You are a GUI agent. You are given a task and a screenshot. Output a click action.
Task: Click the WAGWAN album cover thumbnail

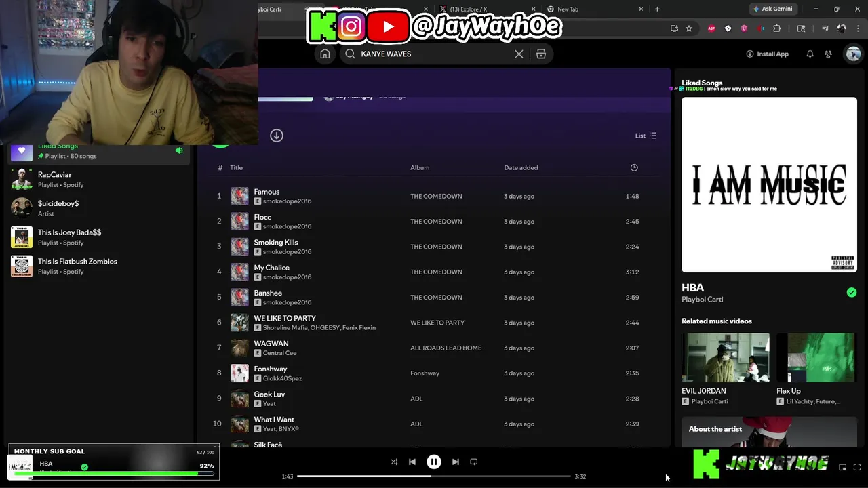click(239, 348)
